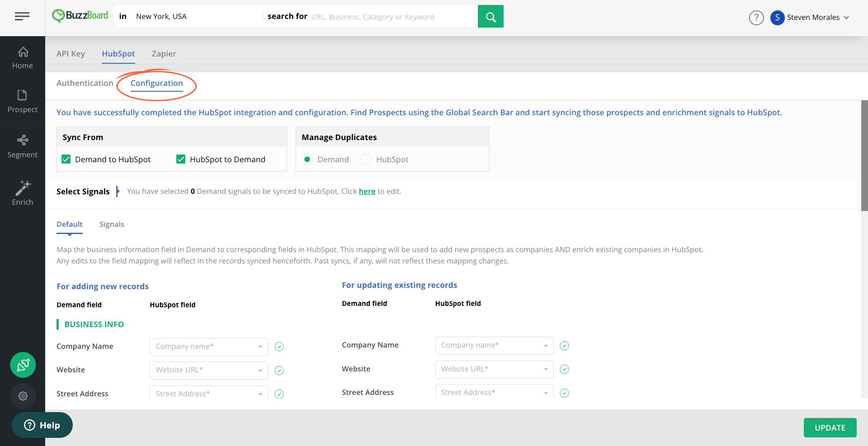Open the hamburger menu icon
Image resolution: width=868 pixels, height=446 pixels.
coord(22,16)
